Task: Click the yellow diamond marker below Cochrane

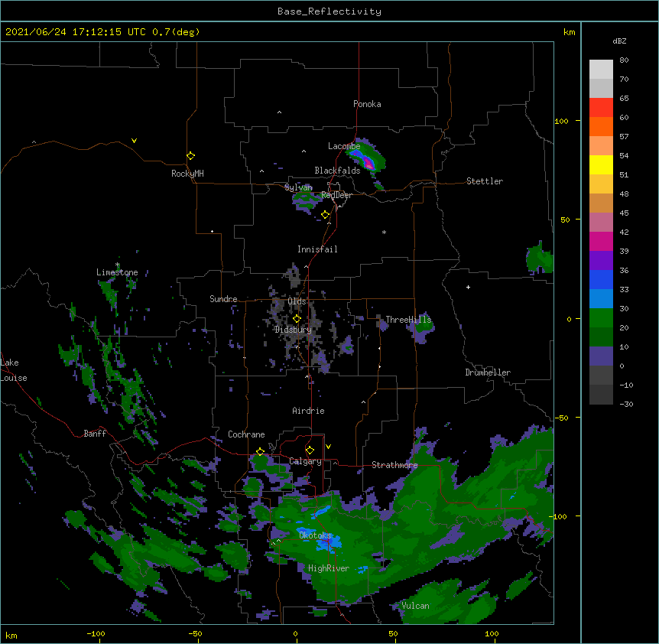Action: pyautogui.click(x=260, y=451)
